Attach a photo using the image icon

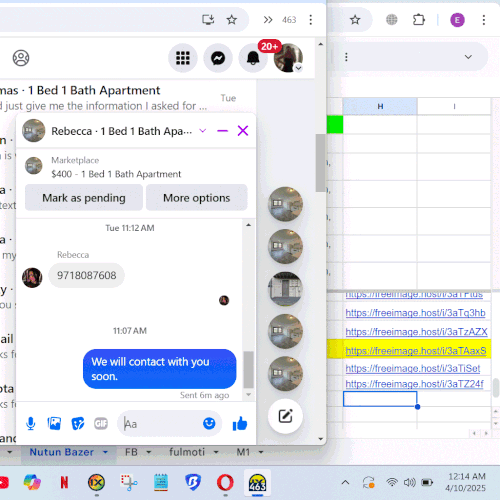click(54, 424)
